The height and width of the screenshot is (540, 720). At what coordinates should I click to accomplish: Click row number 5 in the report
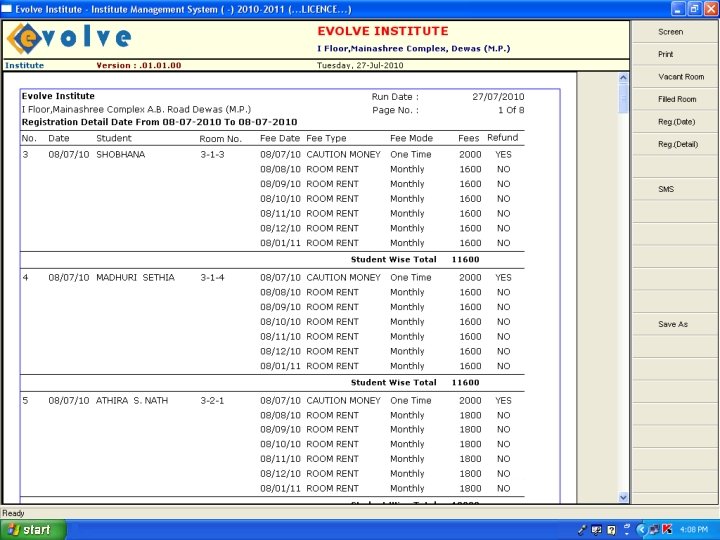click(25, 401)
